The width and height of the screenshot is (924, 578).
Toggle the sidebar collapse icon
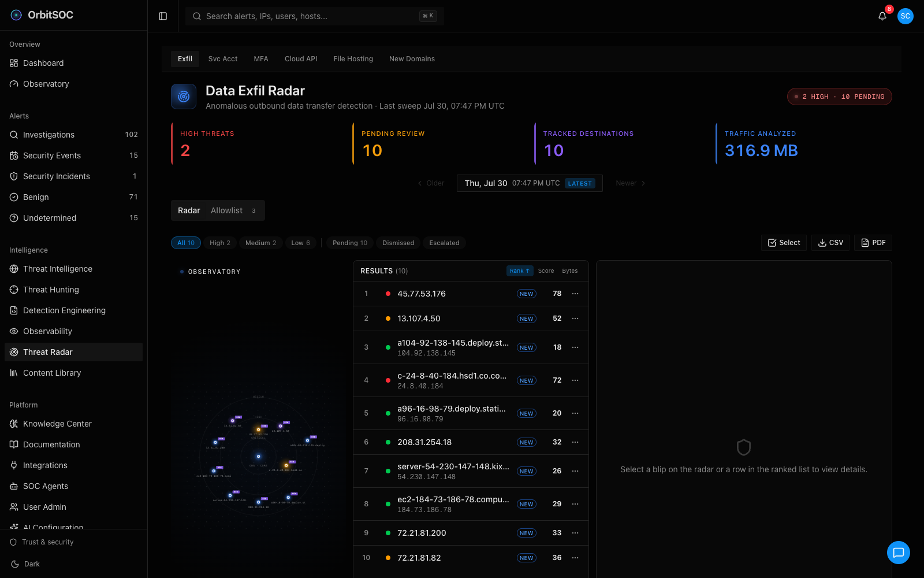pyautogui.click(x=163, y=16)
